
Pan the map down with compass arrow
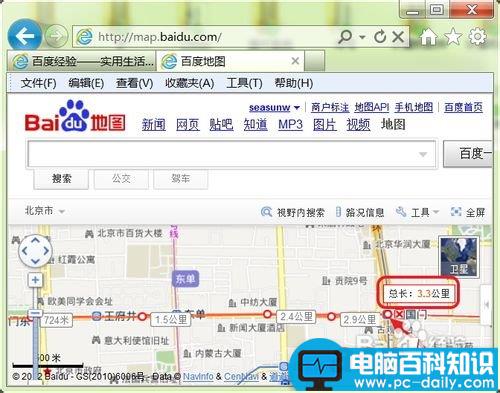pos(35,261)
